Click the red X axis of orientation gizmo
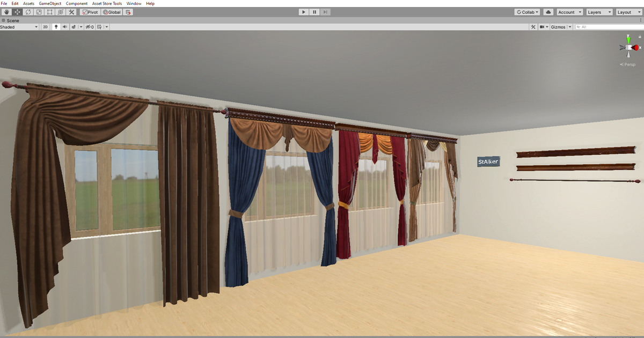The height and width of the screenshot is (338, 644). (x=636, y=48)
